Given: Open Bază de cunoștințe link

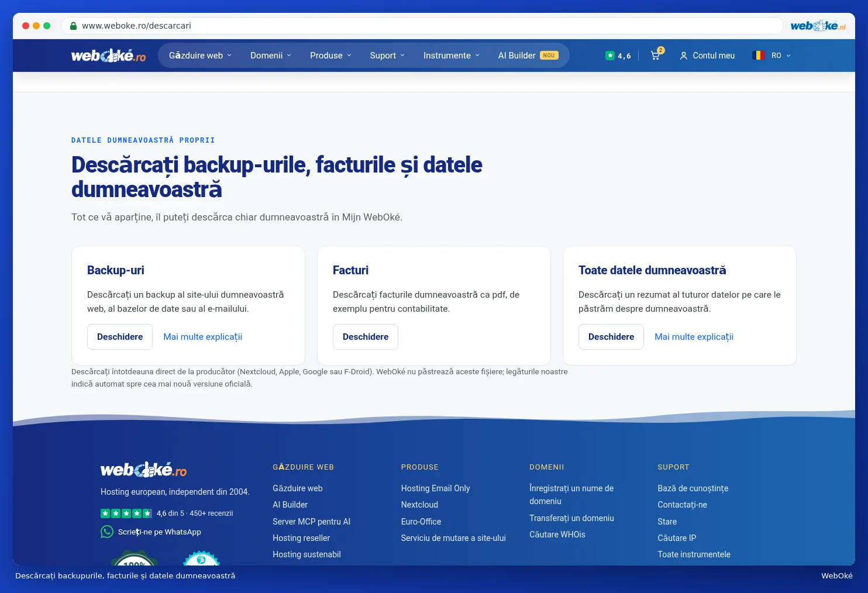Looking at the screenshot, I should click(x=693, y=488).
